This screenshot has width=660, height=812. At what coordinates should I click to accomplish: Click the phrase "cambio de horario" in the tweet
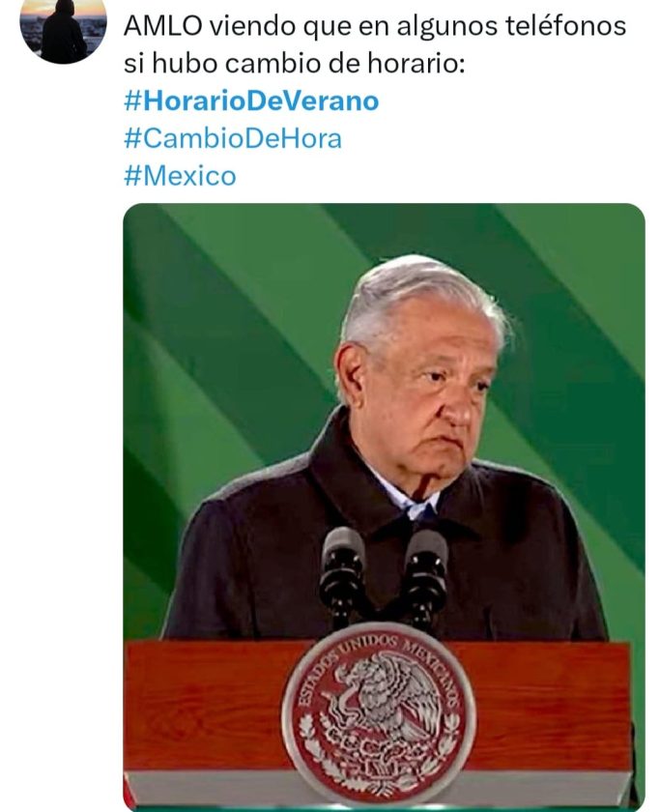click(284, 64)
